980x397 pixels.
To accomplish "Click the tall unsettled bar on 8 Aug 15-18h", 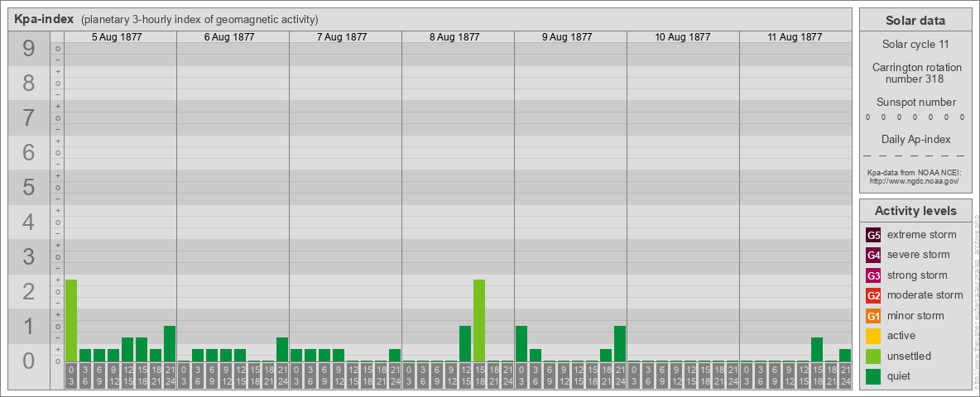I will click(479, 321).
